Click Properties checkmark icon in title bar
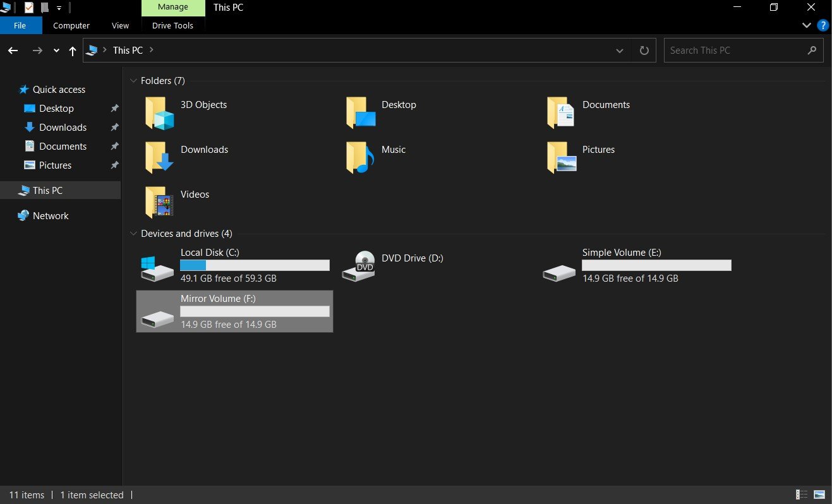 tap(29, 8)
